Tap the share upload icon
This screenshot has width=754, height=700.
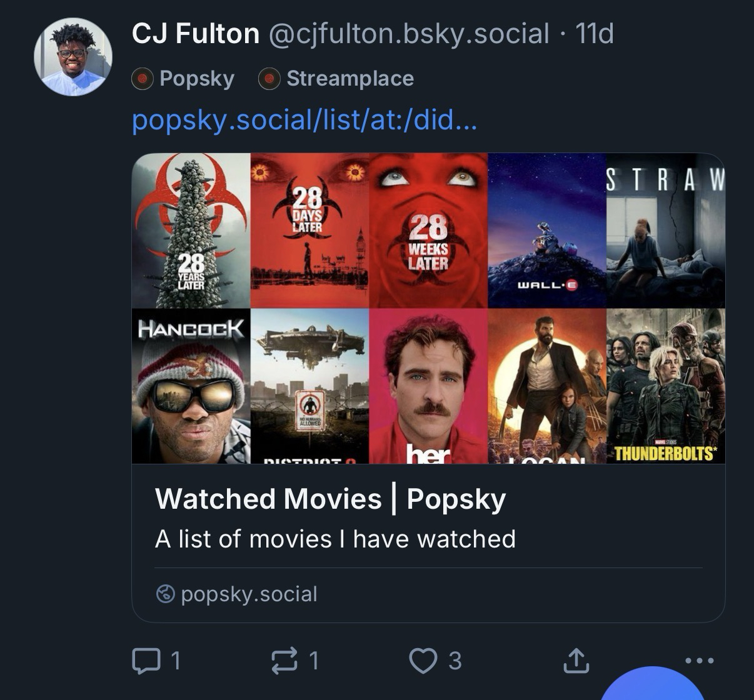click(576, 661)
